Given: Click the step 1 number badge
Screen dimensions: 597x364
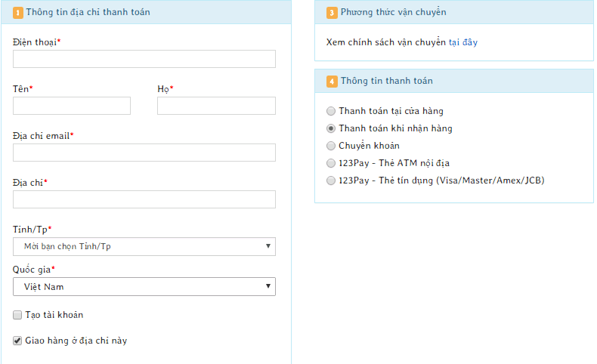Looking at the screenshot, I should coord(17,13).
